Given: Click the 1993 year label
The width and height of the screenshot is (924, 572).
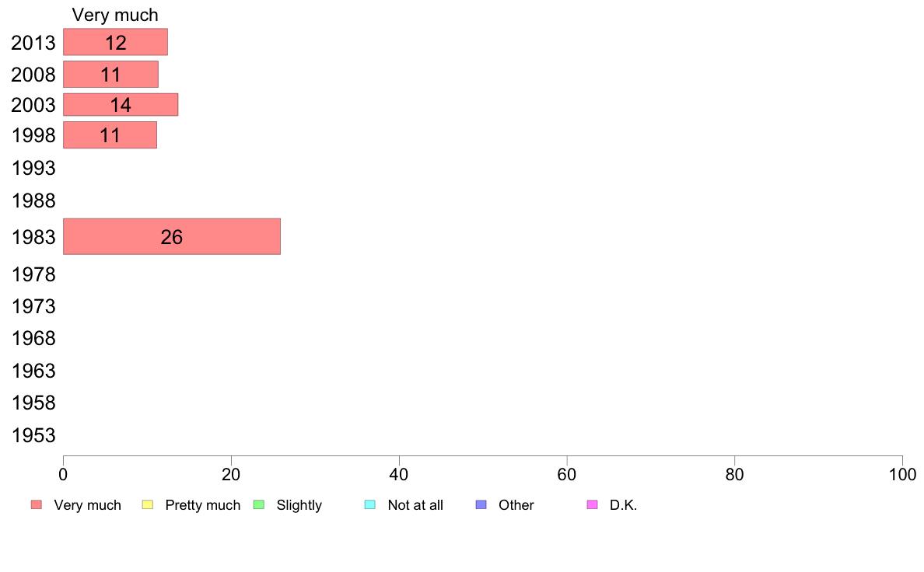Looking at the screenshot, I should pos(33,169).
